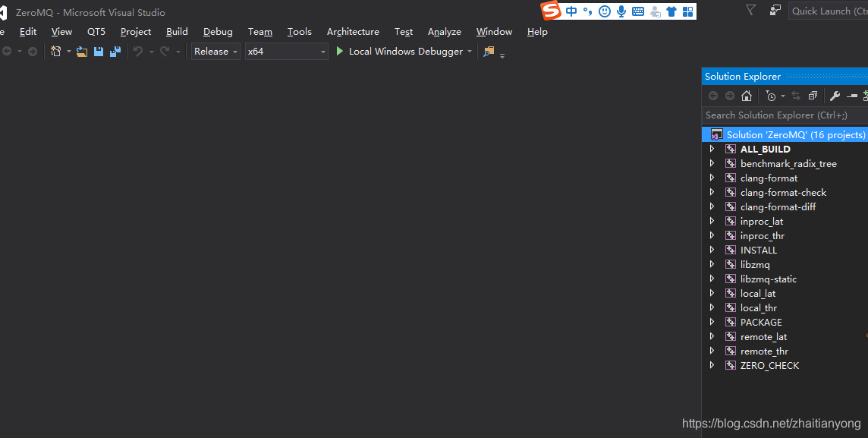Start debugging with green play icon
The width and height of the screenshot is (868, 438).
tap(340, 51)
